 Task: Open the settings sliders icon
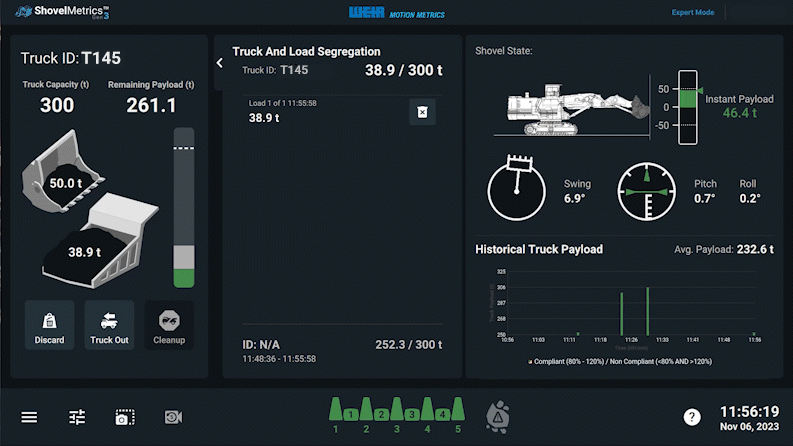[x=77, y=417]
